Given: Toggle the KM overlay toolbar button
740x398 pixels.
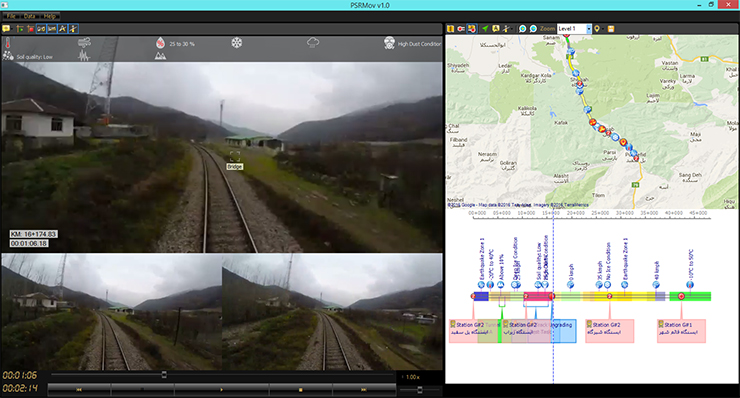Looking at the screenshot, I should click(52, 29).
